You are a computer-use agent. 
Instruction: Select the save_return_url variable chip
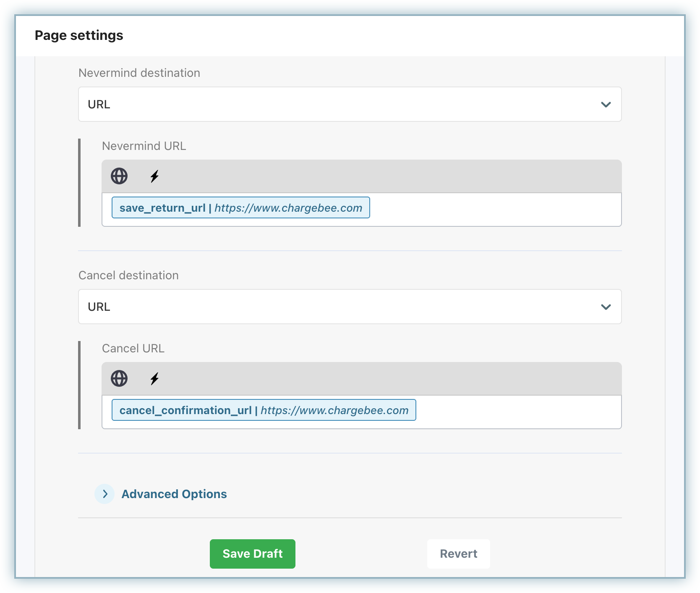coord(240,208)
